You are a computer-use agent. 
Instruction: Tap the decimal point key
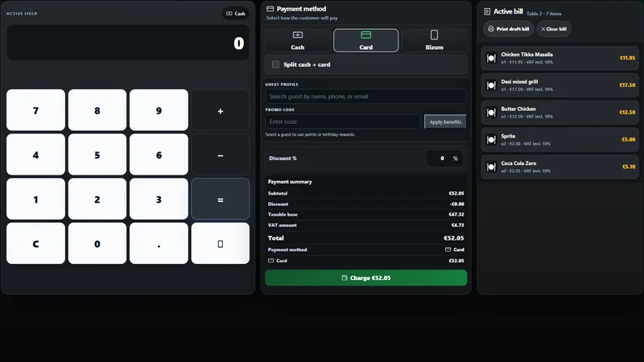coord(159,244)
